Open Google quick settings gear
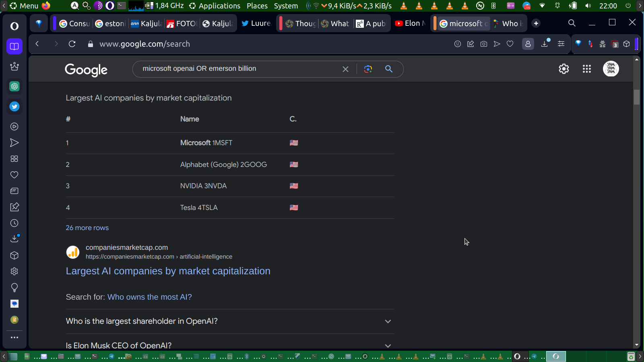 tap(564, 69)
